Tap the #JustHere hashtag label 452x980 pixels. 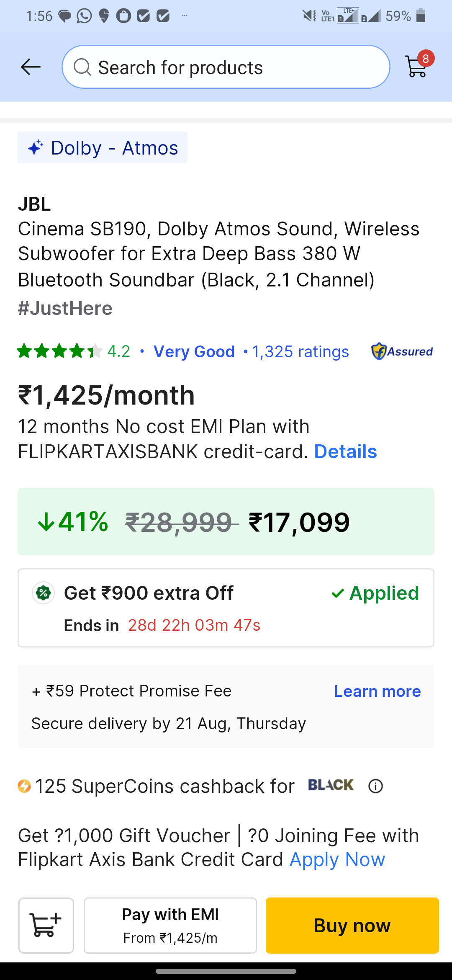click(x=65, y=308)
